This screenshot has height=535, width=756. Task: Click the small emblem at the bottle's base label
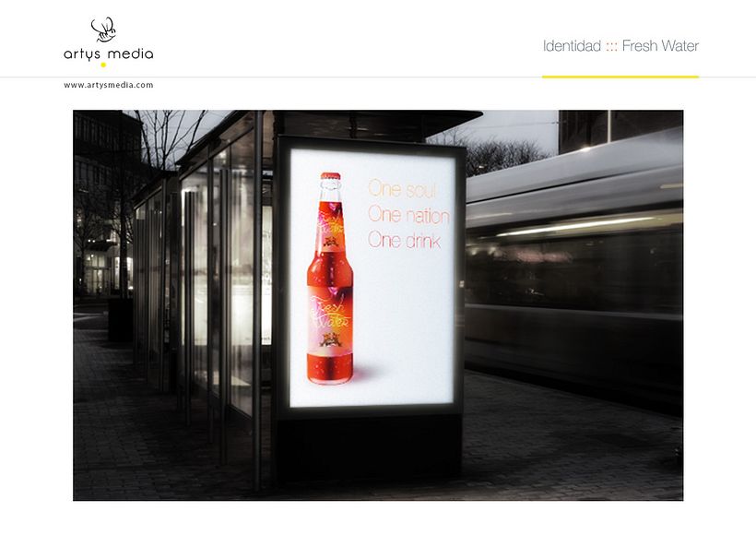(329, 342)
